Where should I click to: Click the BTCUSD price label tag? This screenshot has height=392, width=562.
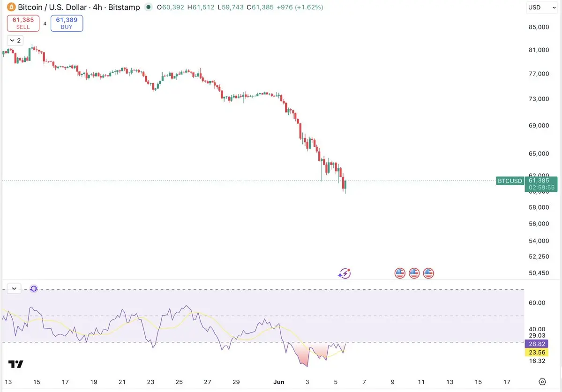pos(510,181)
